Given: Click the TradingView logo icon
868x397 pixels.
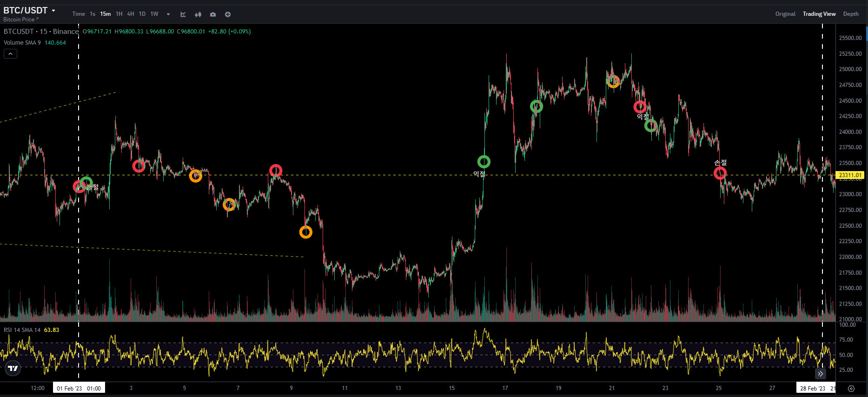Looking at the screenshot, I should (13, 368).
